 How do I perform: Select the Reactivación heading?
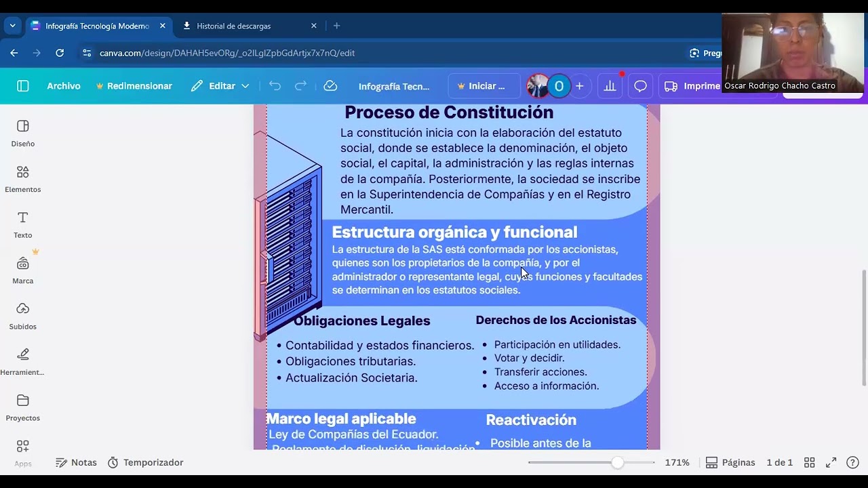tap(531, 420)
